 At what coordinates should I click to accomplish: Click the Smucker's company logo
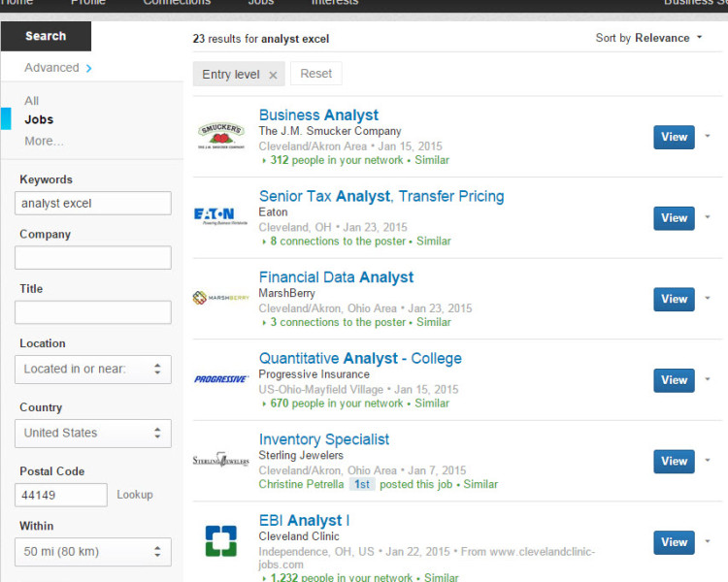click(x=221, y=136)
